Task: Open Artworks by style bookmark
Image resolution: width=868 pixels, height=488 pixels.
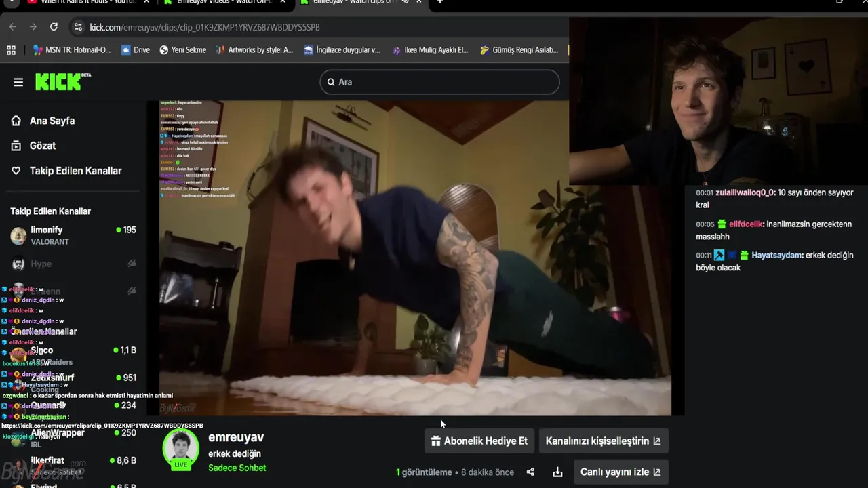Action: [254, 49]
